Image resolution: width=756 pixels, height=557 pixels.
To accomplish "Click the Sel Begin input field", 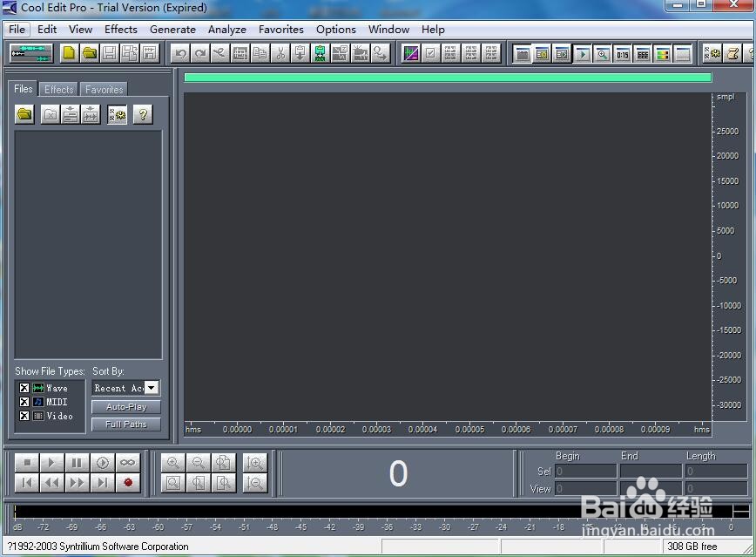I will (x=586, y=471).
